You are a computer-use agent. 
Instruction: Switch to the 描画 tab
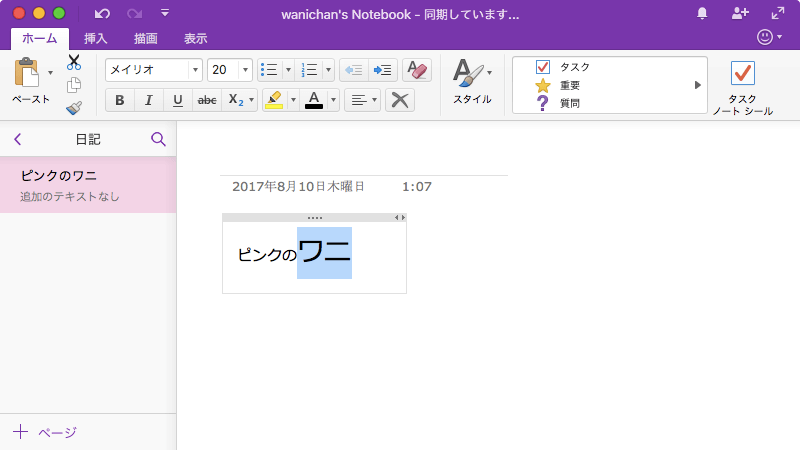coord(145,38)
